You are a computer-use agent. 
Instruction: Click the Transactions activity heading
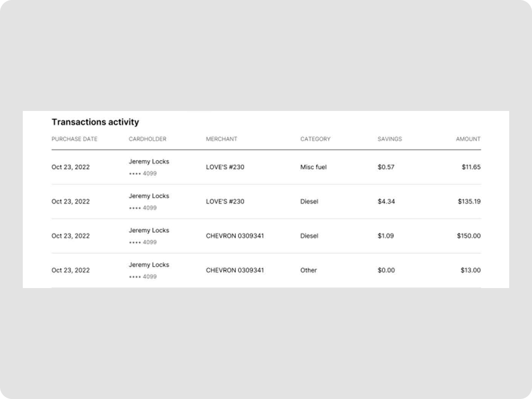click(x=95, y=122)
